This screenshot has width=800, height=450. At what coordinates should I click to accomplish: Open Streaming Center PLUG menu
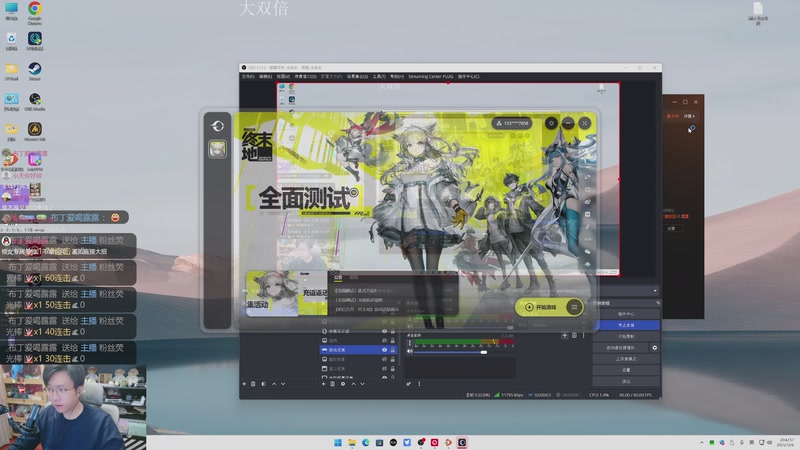click(x=431, y=77)
